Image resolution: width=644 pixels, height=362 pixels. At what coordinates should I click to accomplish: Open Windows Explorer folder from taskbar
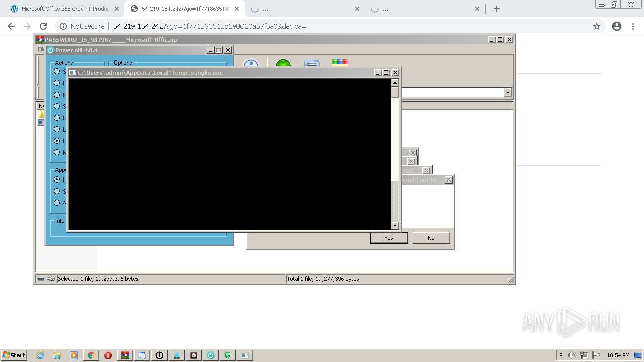[x=57, y=355]
